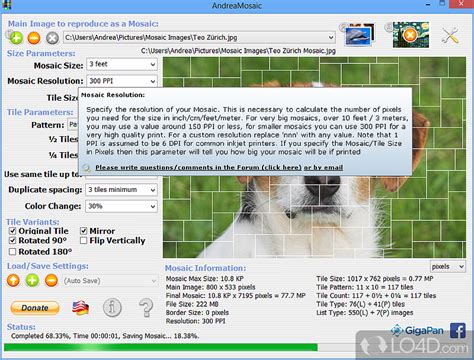Image resolution: width=474 pixels, height=360 pixels.
Task: Click the green saving progress bar
Action: [161, 348]
